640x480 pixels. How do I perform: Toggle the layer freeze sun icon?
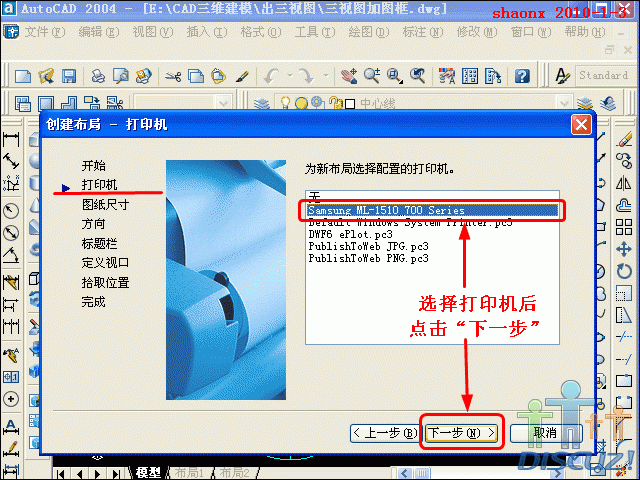301,103
